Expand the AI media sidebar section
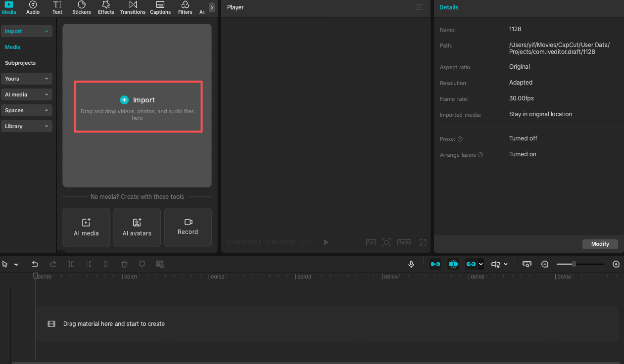The height and width of the screenshot is (364, 624). pos(27,94)
